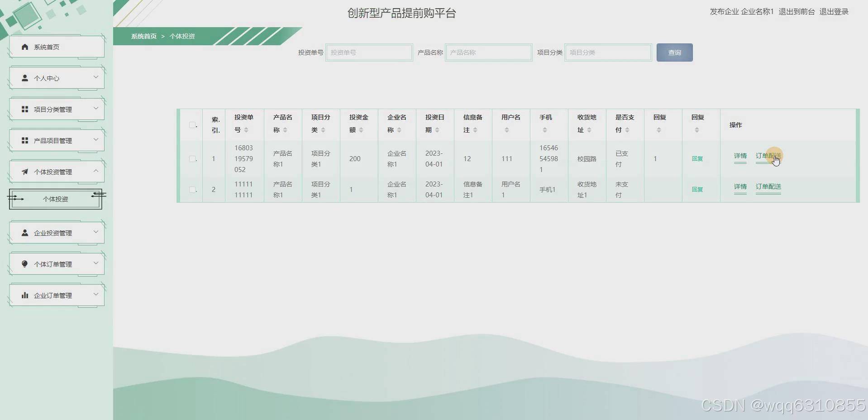Image resolution: width=868 pixels, height=420 pixels.
Task: Open 详情 for row 2
Action: click(x=740, y=187)
